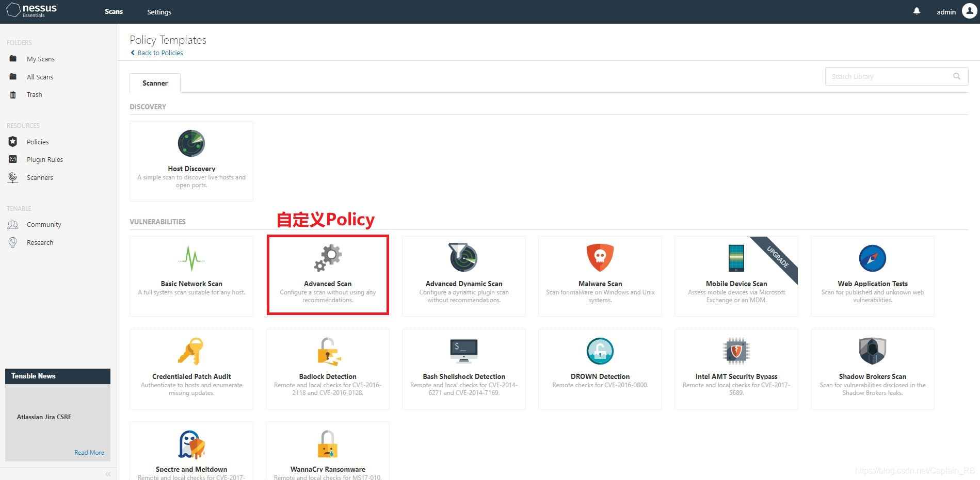Open All Scans folder

pyautogui.click(x=40, y=77)
